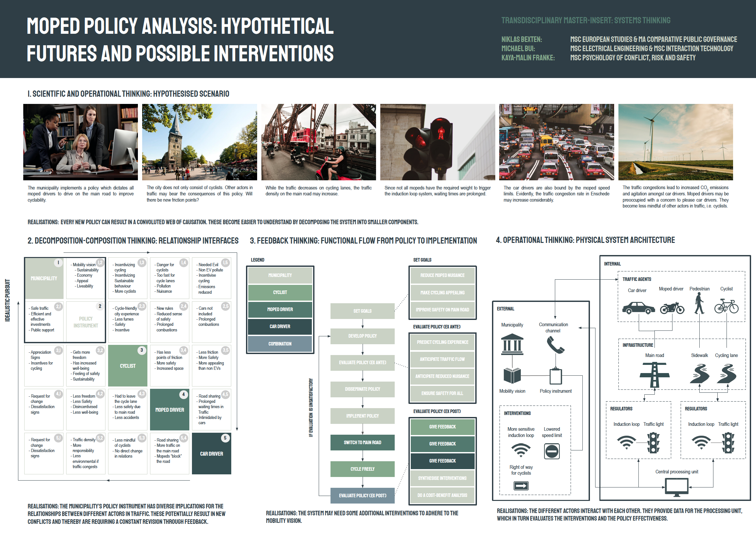Click the Right of way arrow icon
Viewport: 756px width, 535px height.
[x=521, y=485]
